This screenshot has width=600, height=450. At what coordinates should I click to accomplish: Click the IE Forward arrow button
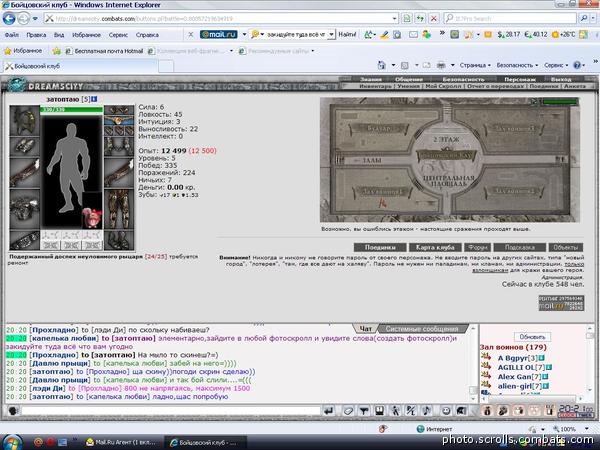pos(24,18)
